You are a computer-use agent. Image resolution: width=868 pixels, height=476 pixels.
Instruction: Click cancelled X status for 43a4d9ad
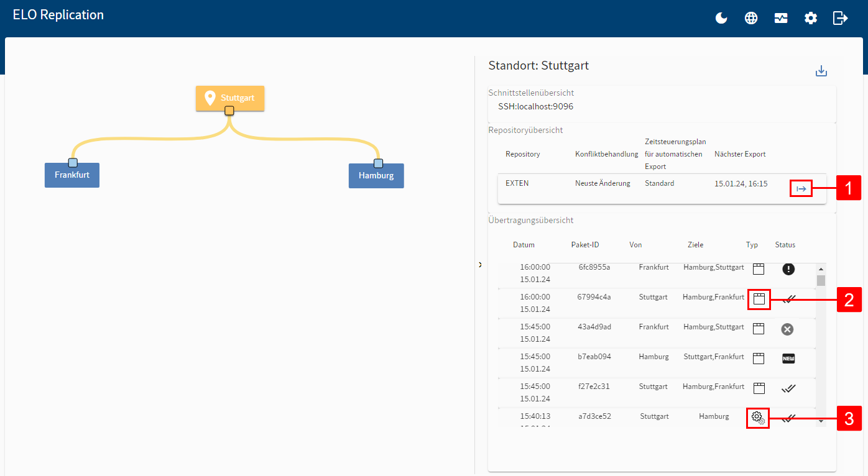click(x=787, y=329)
